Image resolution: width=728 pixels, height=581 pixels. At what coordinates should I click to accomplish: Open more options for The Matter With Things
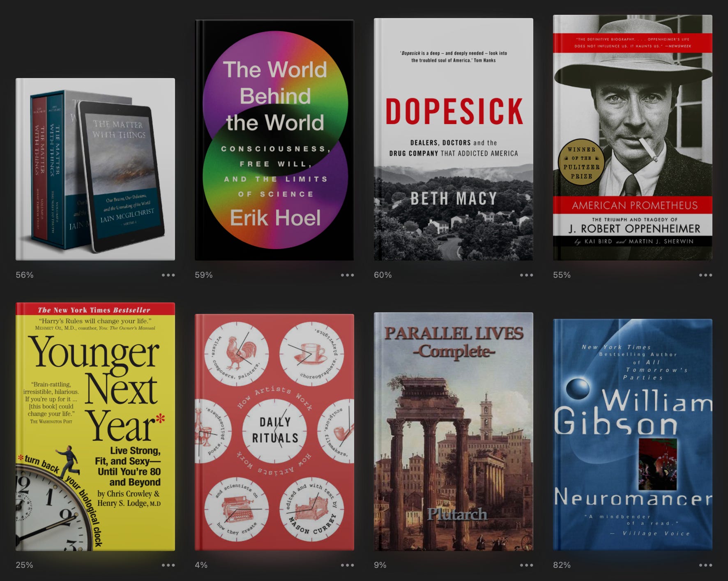tap(168, 275)
